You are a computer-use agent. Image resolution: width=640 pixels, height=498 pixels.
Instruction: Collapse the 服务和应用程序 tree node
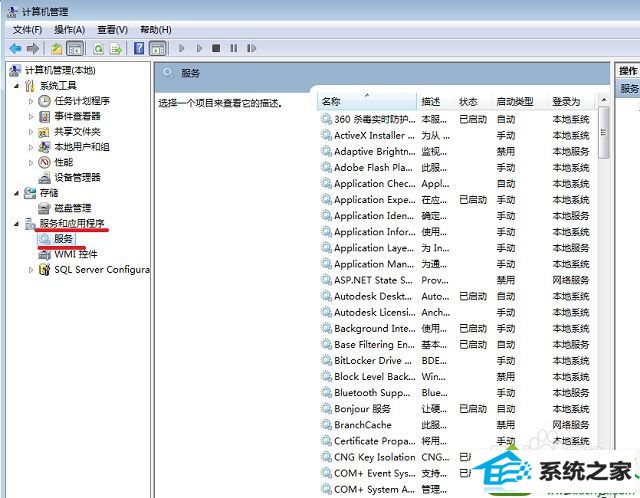click(16, 224)
